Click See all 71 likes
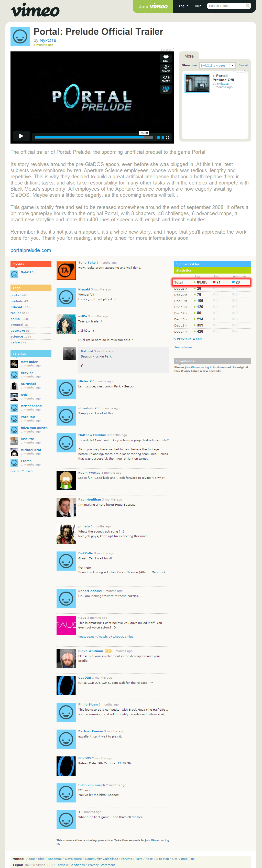The width and height of the screenshot is (262, 868). pos(21,471)
